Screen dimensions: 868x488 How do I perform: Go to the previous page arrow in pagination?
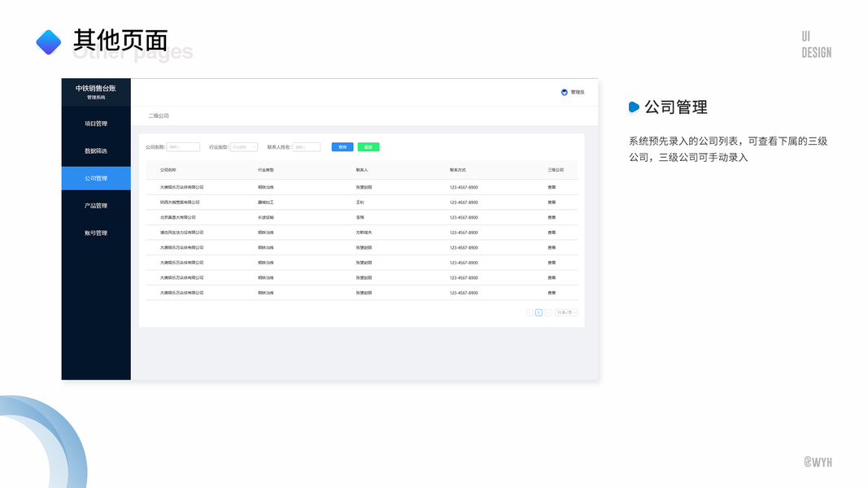pos(530,312)
